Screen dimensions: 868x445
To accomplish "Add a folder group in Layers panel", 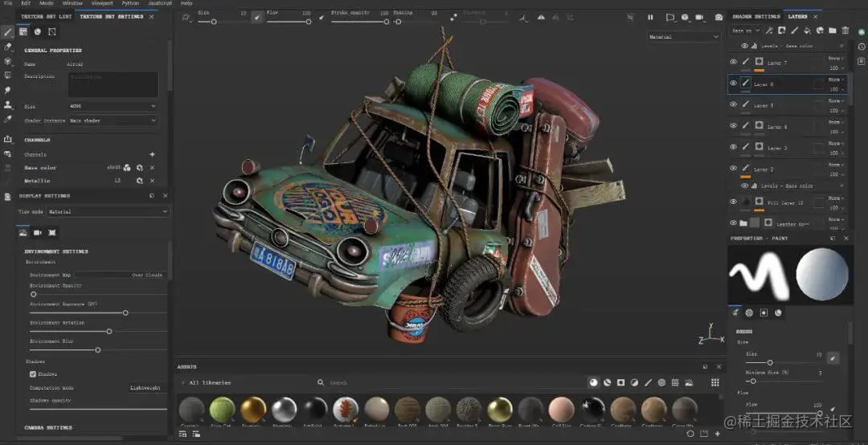I will tap(833, 31).
